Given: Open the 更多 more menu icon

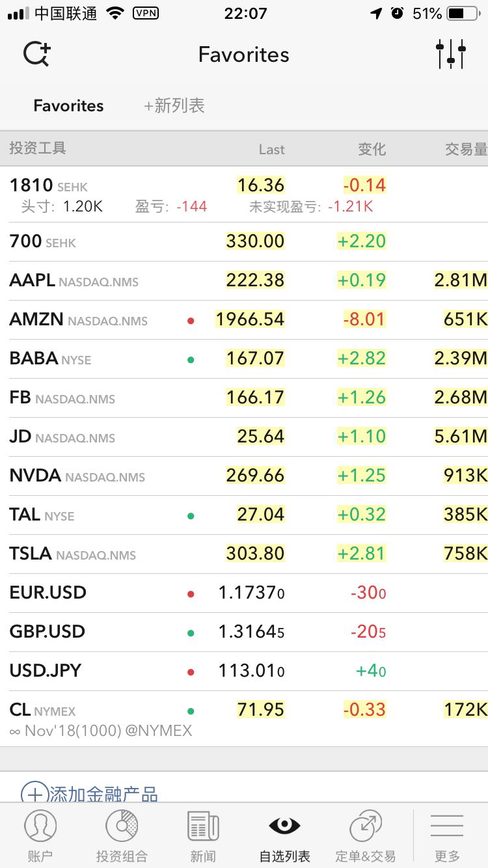Looking at the screenshot, I should click(x=447, y=826).
